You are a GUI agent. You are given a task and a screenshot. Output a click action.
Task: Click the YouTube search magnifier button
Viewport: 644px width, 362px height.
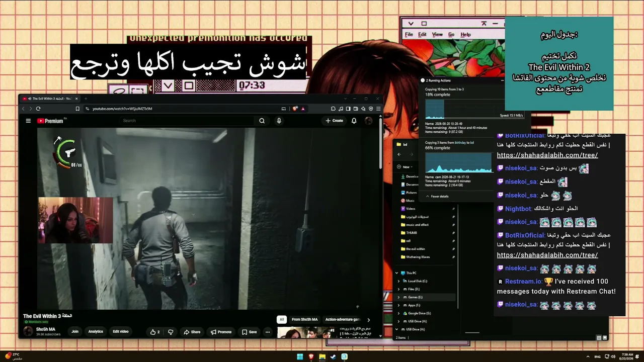pyautogui.click(x=262, y=121)
